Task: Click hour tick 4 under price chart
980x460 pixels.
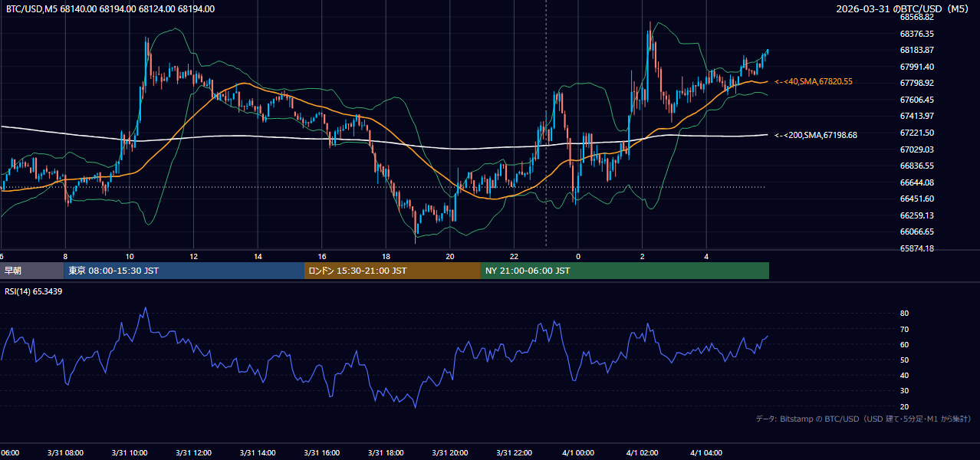Action: 706,257
